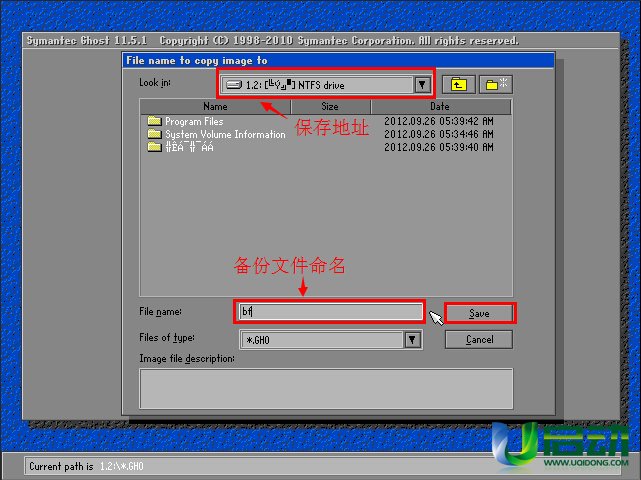Select the third garbled-name folder icon
Viewport: 641px width, 480px height.
[x=154, y=147]
